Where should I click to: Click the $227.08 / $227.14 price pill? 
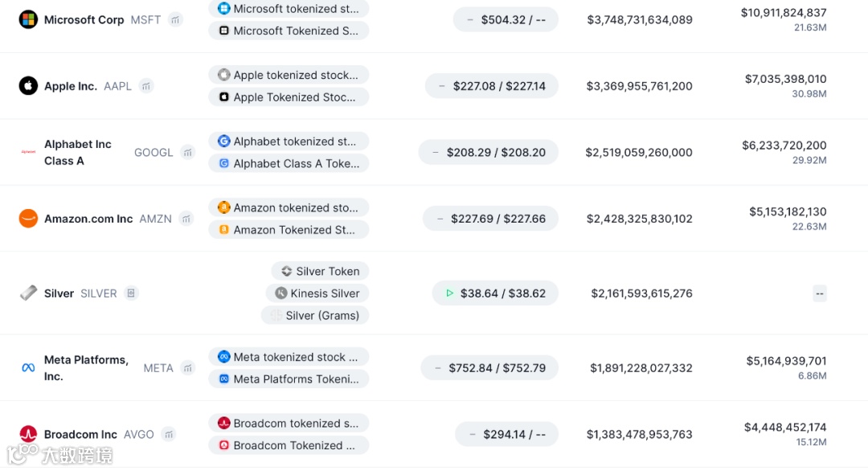coord(491,86)
